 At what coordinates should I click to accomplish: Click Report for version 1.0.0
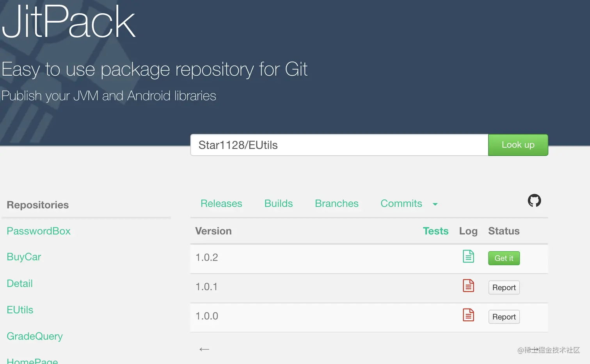tap(504, 317)
